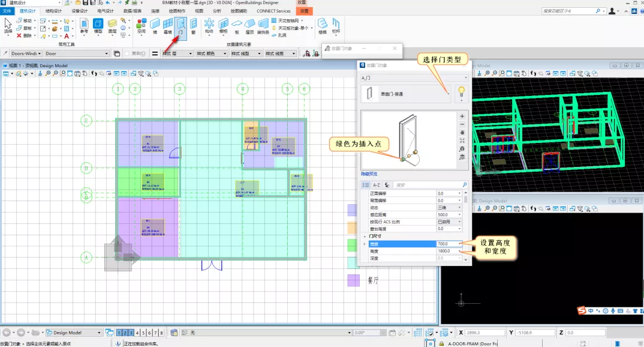Viewport: 644px width, 347px height.
Task: Click the property 搜索 search box
Action: pyautogui.click(x=431, y=185)
